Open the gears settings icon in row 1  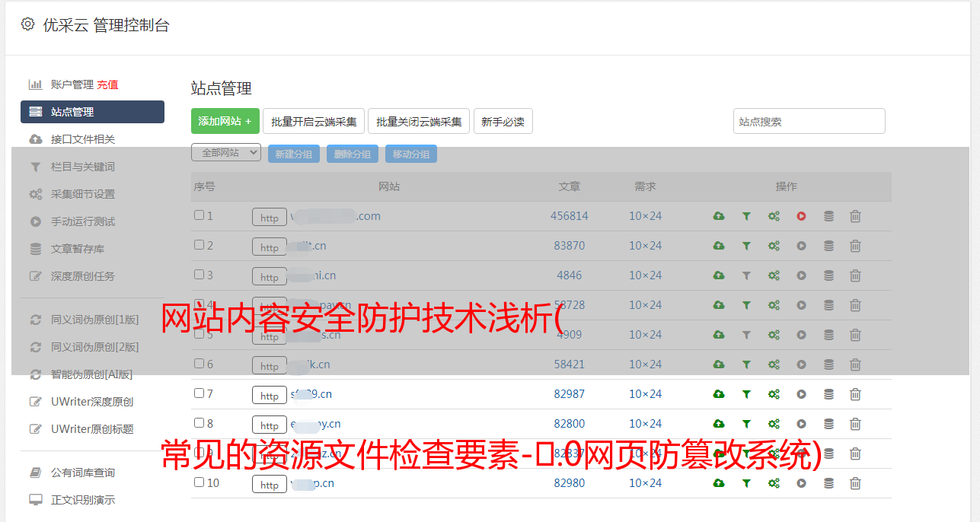[774, 216]
